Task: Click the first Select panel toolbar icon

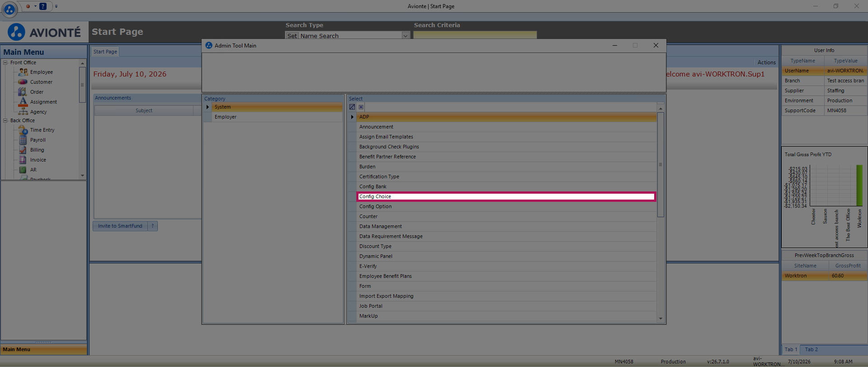Action: click(x=352, y=107)
